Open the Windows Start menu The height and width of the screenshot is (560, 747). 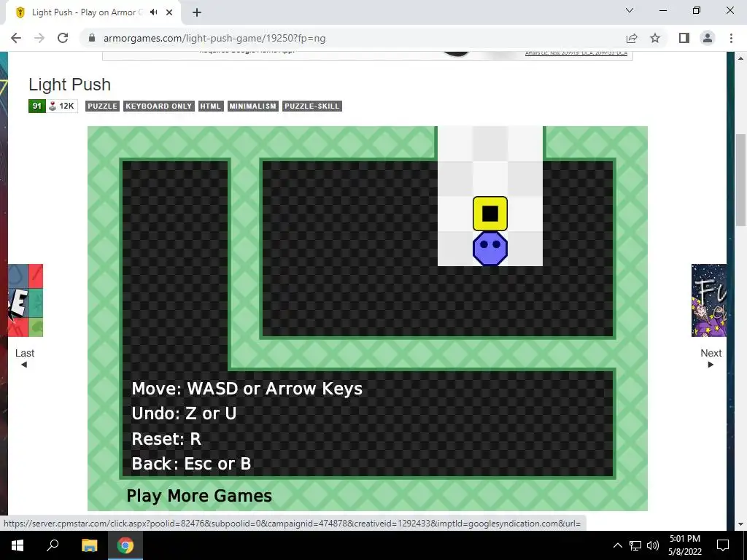(x=18, y=545)
